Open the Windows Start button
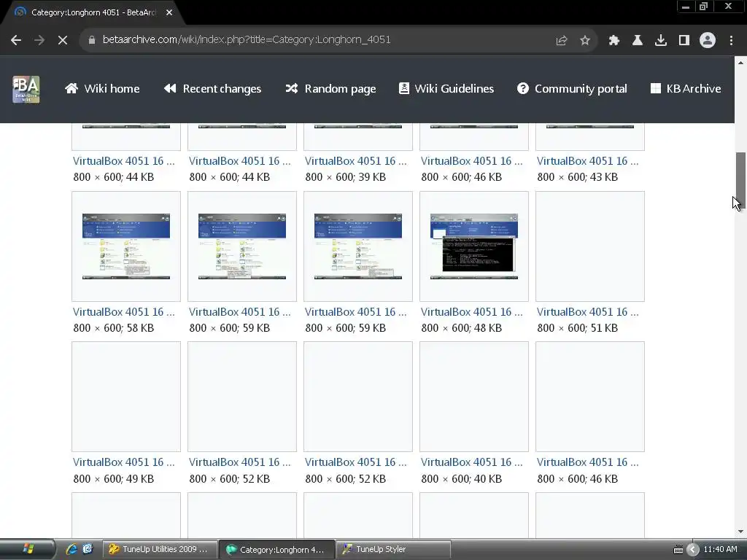 coord(27,549)
